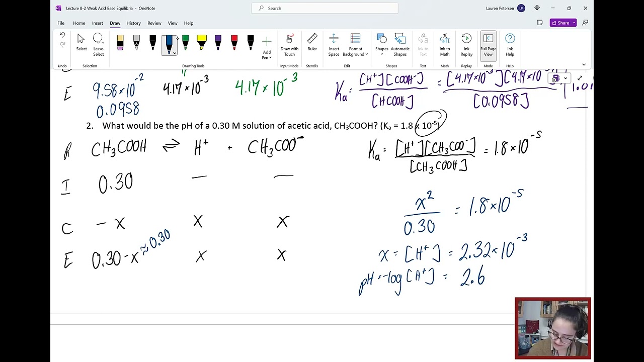Switch to the Home tab
644x362 pixels.
79,23
